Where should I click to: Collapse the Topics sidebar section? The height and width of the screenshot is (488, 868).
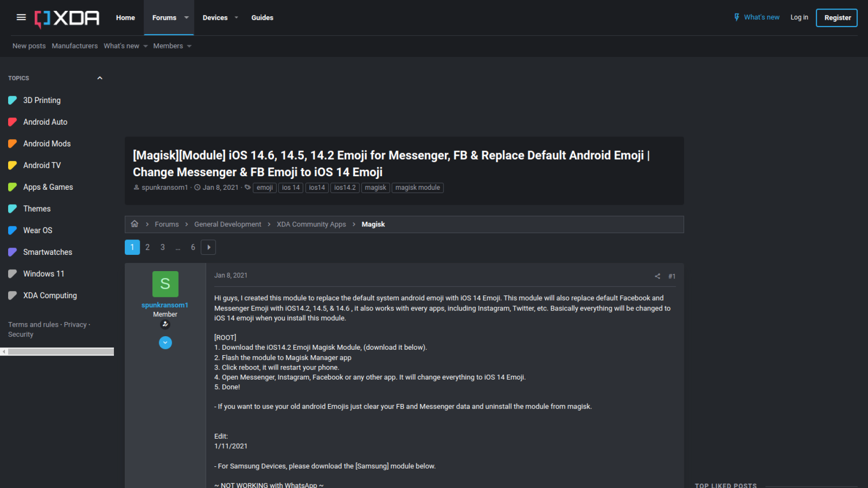(99, 78)
